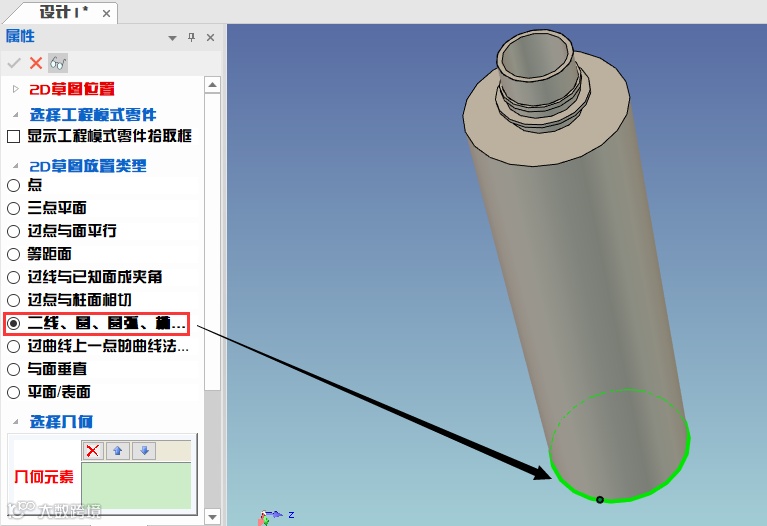This screenshot has width=767, height=526.
Task: Select 过点与柱面相切 option
Action: pyautogui.click(x=14, y=300)
